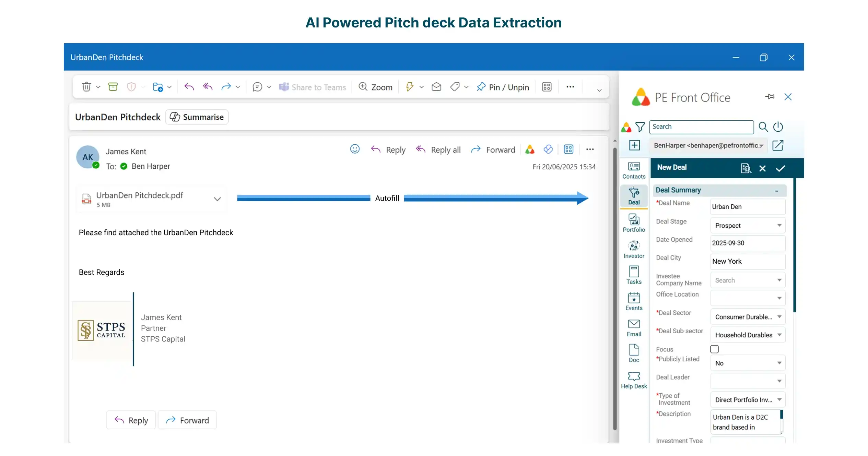This screenshot has width=868, height=456.
Task: Open the Email sidebar tab
Action: point(634,328)
